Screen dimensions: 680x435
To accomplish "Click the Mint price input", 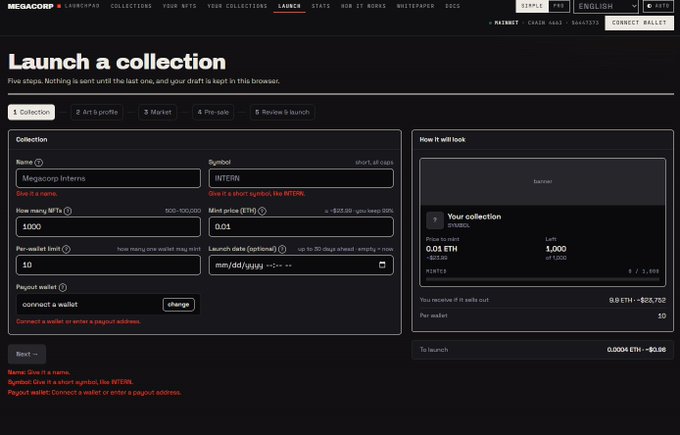I will click(x=301, y=227).
